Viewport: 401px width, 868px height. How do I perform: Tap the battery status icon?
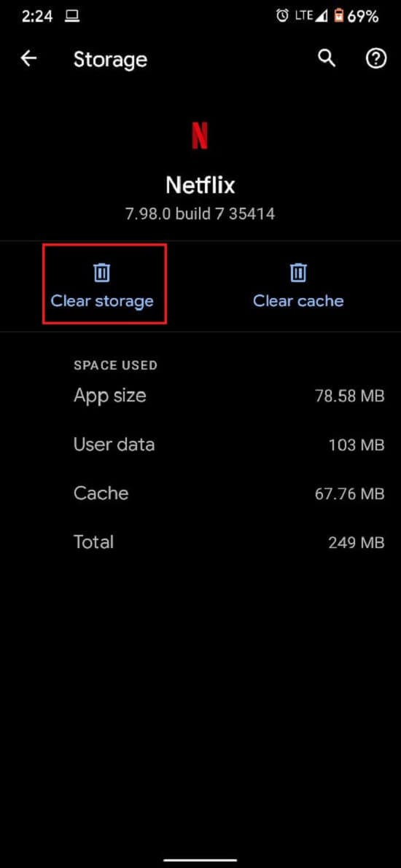338,16
